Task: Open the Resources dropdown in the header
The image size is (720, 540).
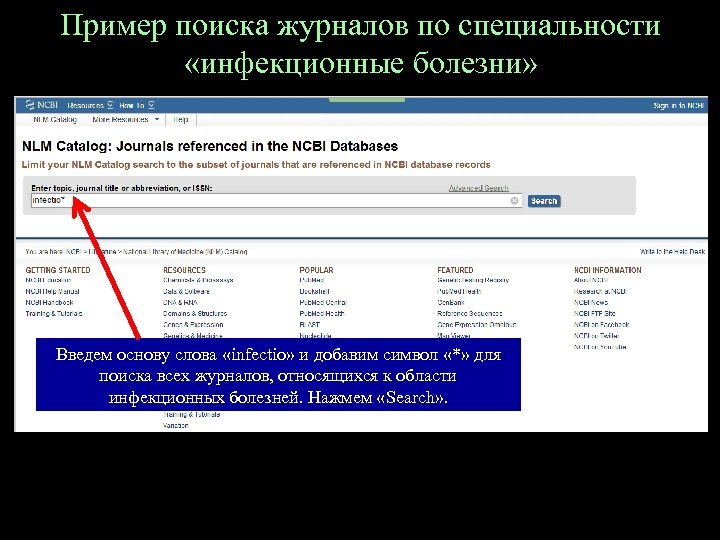Action: coord(90,105)
